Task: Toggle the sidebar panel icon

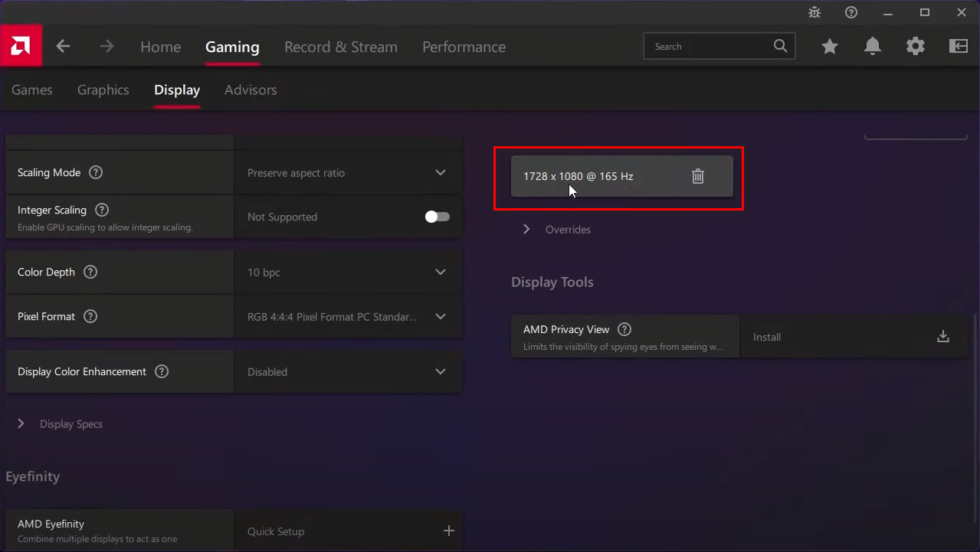Action: click(959, 47)
